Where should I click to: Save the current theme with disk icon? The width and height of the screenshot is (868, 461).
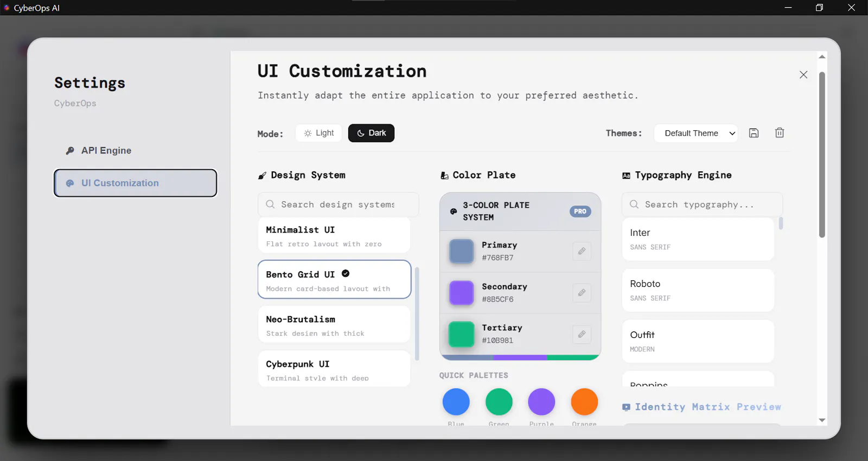point(754,133)
